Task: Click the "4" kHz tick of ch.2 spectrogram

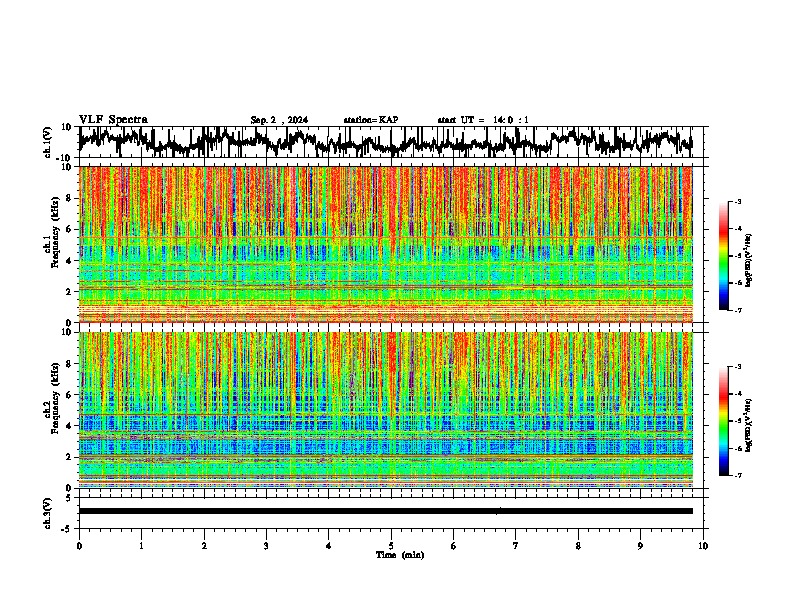Action: [70, 426]
